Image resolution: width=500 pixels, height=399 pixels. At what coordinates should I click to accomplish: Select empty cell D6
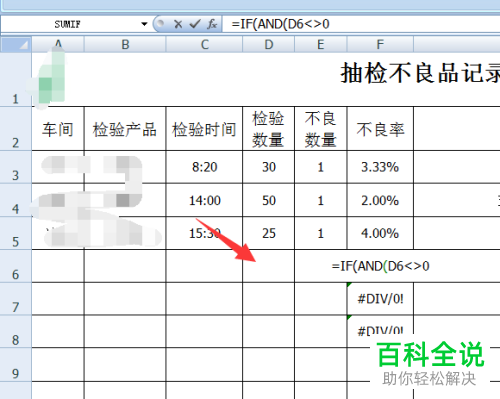(x=269, y=266)
